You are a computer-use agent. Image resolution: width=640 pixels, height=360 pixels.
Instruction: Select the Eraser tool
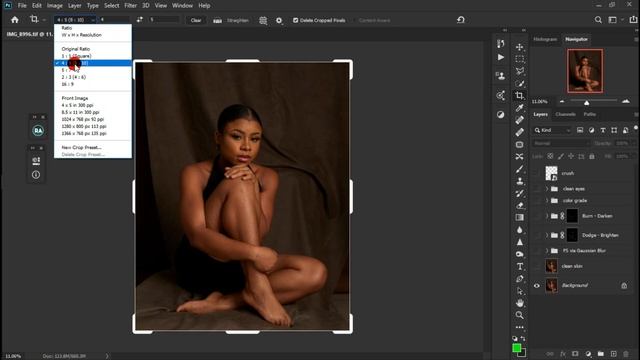pyautogui.click(x=519, y=205)
